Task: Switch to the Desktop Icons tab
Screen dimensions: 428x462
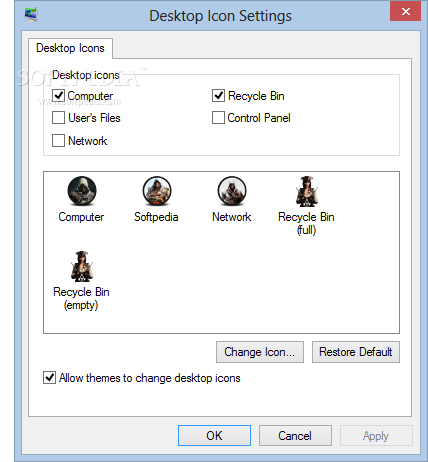Action: pyautogui.click(x=70, y=48)
